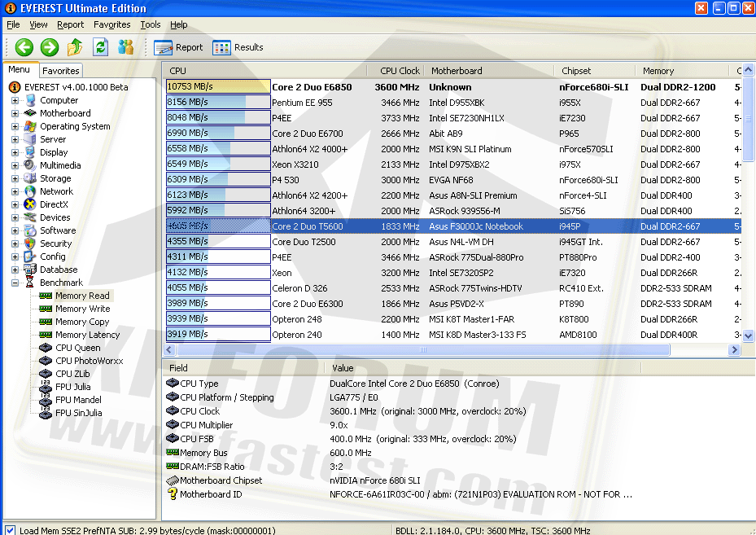The image size is (756, 535).
Task: Click the Operating System Windows flag icon
Action: (x=30, y=126)
